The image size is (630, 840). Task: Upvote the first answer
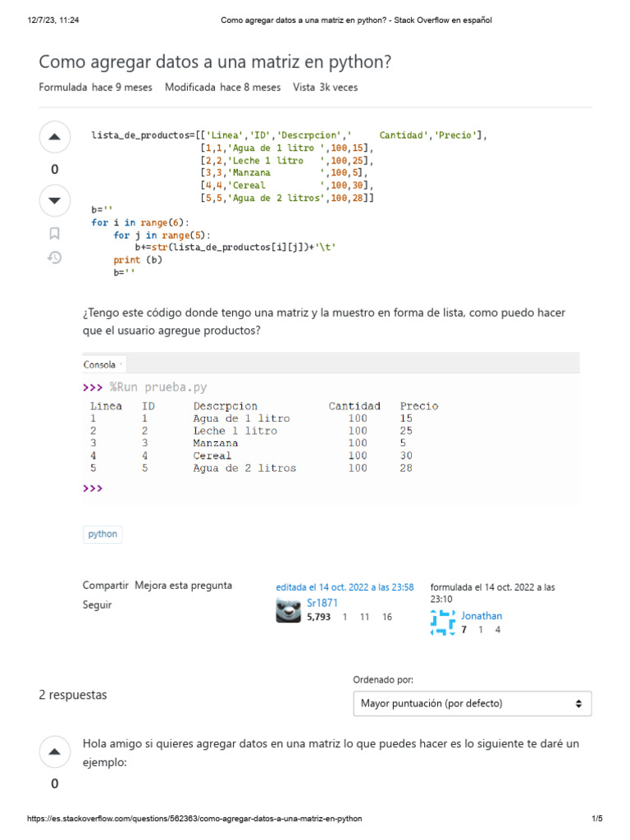point(55,751)
